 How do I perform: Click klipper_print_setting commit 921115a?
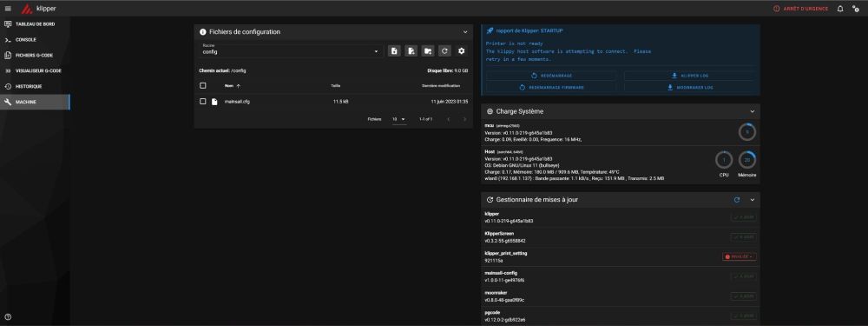click(x=494, y=261)
